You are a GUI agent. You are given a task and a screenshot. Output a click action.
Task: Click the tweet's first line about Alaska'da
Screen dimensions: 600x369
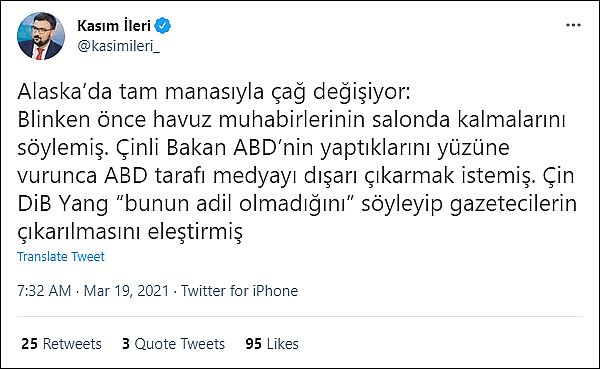click(214, 93)
